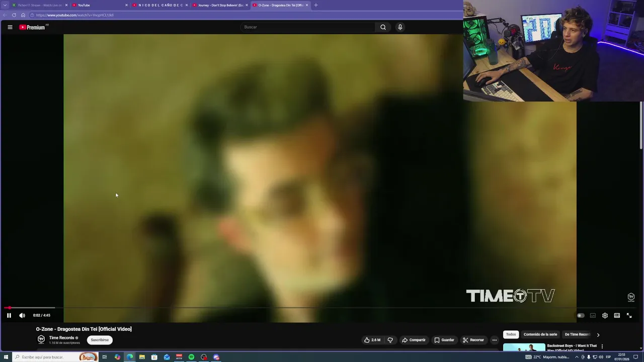644x362 pixels.
Task: Click the search magnifier button
Action: pos(383,27)
